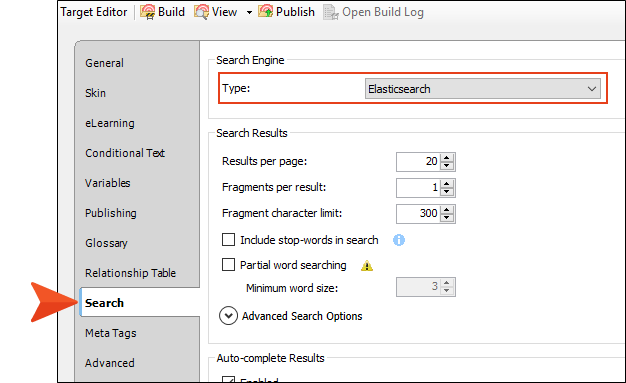Enable Partial word searching checkbox
The image size is (626, 383).
point(228,264)
